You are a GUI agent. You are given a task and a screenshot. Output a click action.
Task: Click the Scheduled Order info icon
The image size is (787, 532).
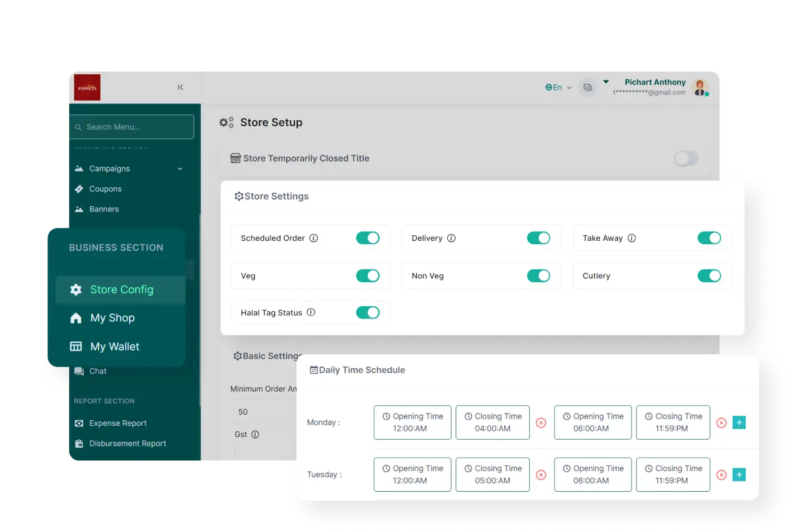314,238
